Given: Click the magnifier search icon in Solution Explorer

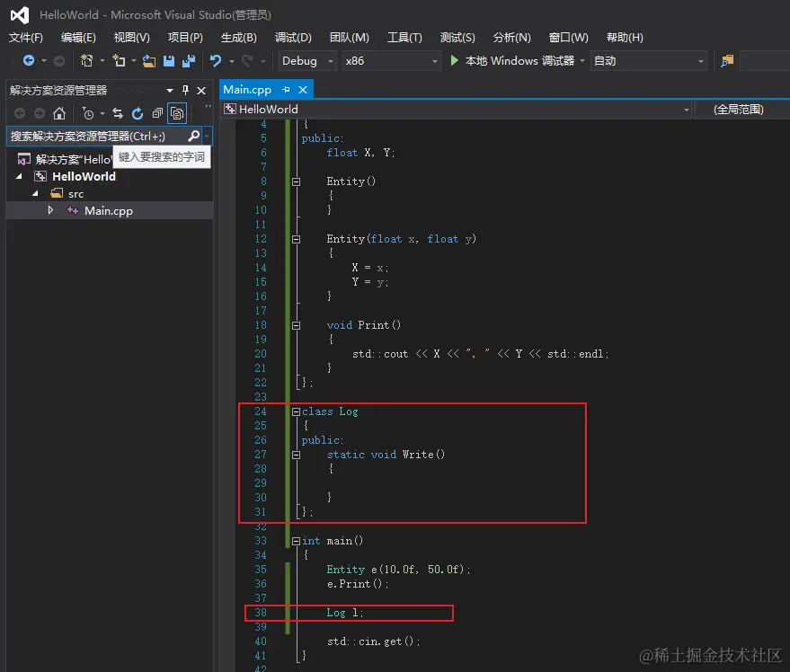Looking at the screenshot, I should (194, 136).
